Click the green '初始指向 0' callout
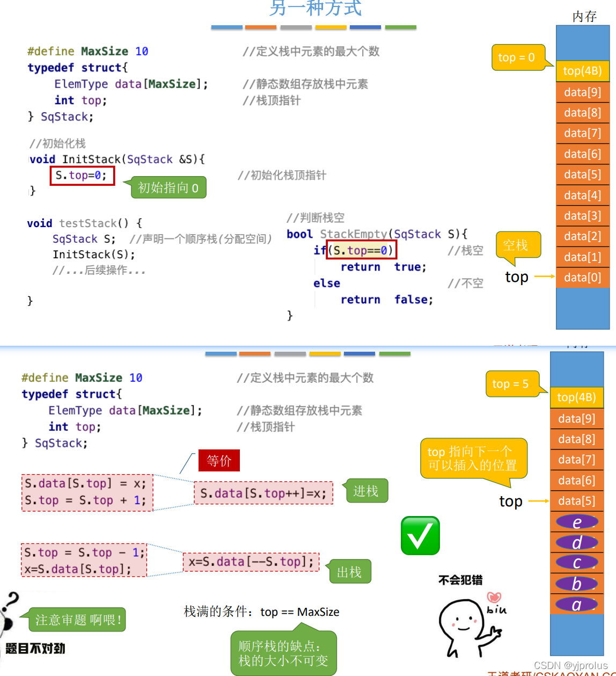 pos(168,187)
